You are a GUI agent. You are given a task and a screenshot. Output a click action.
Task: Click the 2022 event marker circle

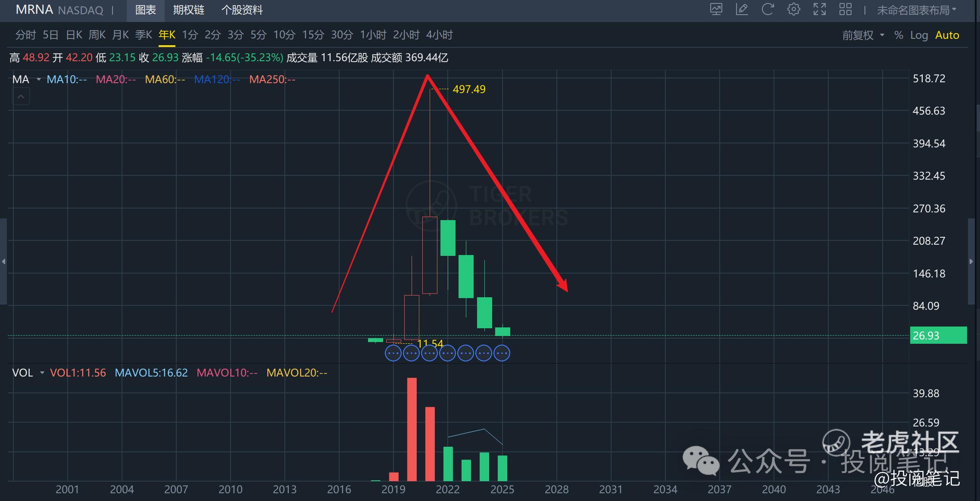tap(447, 353)
